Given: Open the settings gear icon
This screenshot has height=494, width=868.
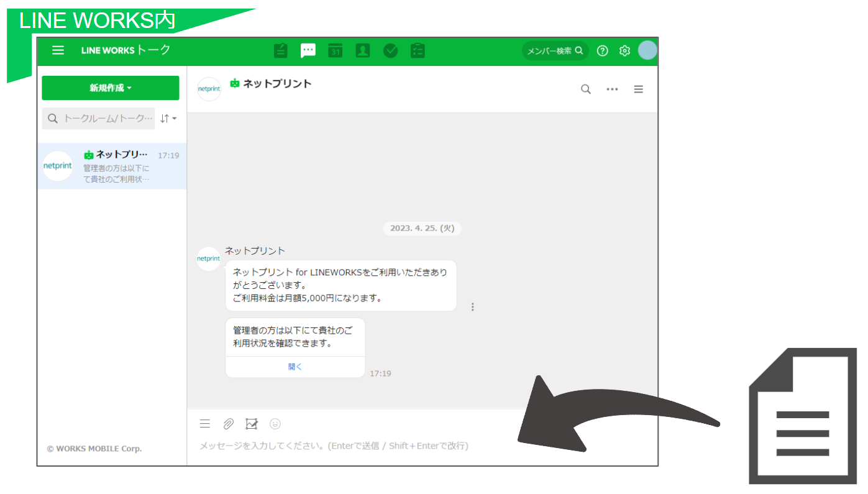Looking at the screenshot, I should tap(624, 51).
